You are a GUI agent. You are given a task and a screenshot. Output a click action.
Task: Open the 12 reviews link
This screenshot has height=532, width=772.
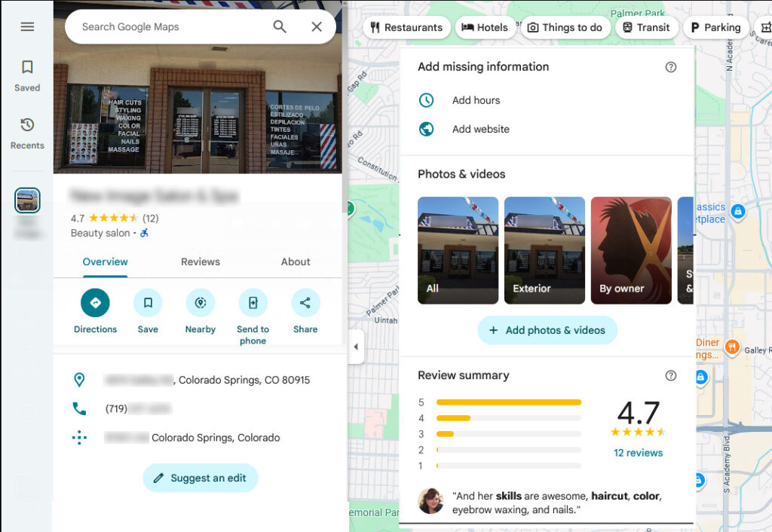[639, 453]
